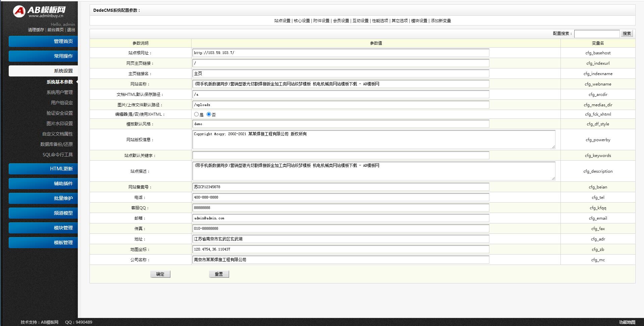644x326 pixels.
Task: Focus the 地图坐标 input field
Action: [341, 249]
